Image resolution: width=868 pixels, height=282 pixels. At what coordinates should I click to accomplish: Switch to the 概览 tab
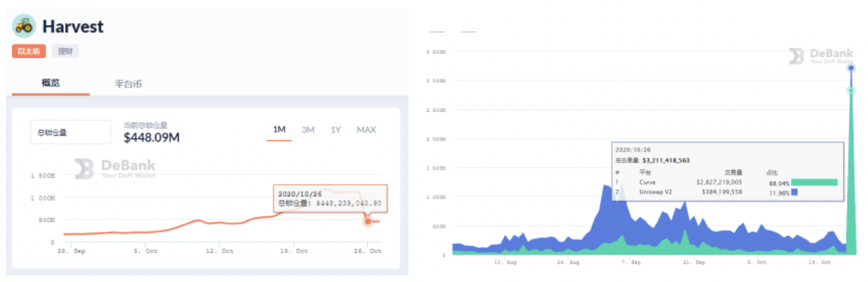coord(51,83)
